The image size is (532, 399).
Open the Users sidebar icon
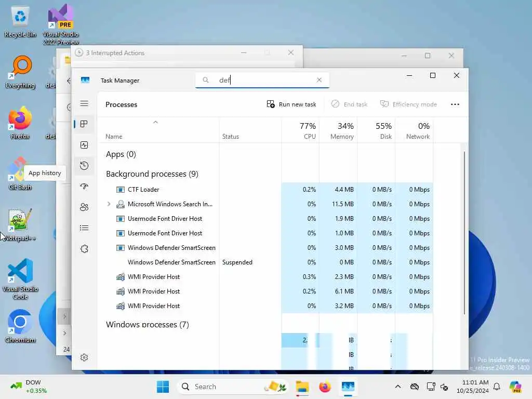coord(84,207)
